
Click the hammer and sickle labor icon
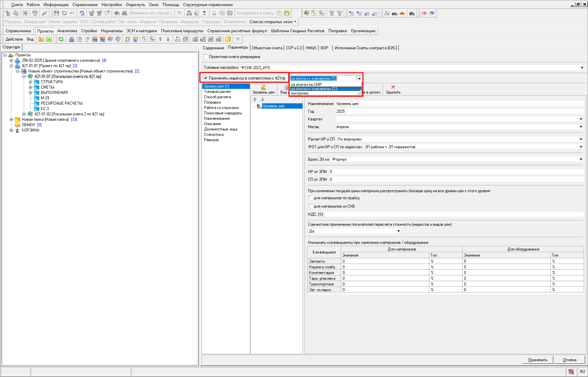tap(386, 13)
